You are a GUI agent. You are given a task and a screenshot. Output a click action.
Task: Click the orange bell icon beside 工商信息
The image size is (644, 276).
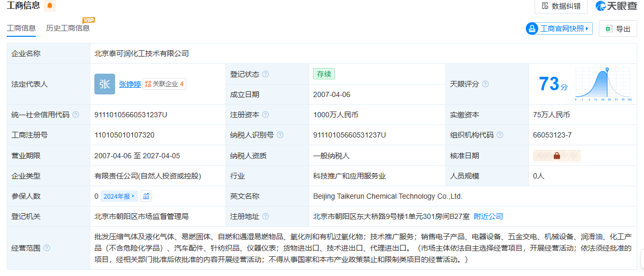pos(49,6)
